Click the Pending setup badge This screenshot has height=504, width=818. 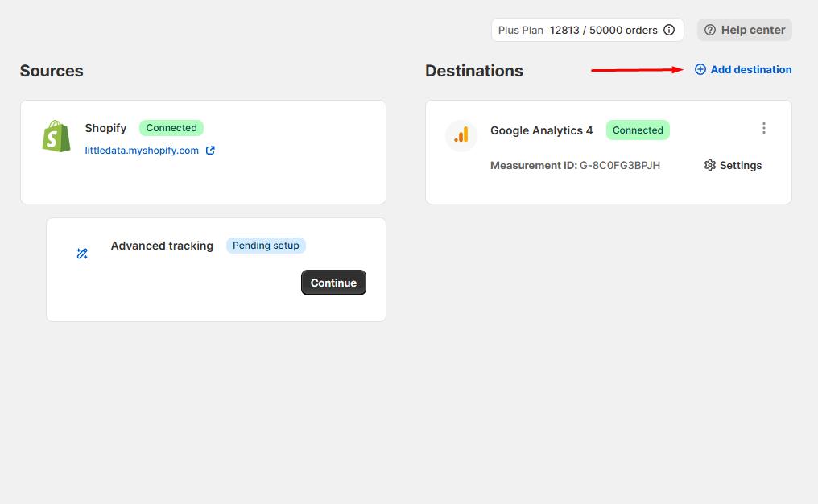coord(266,246)
